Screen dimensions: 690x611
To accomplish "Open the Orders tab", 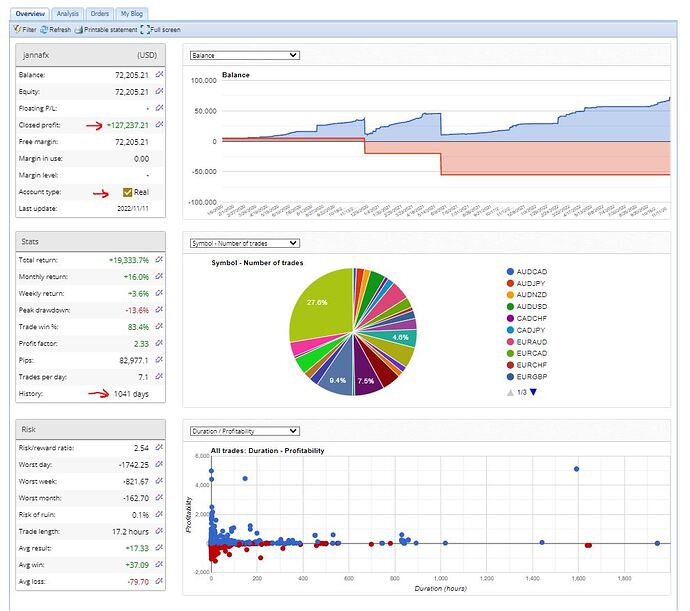I will click(99, 14).
